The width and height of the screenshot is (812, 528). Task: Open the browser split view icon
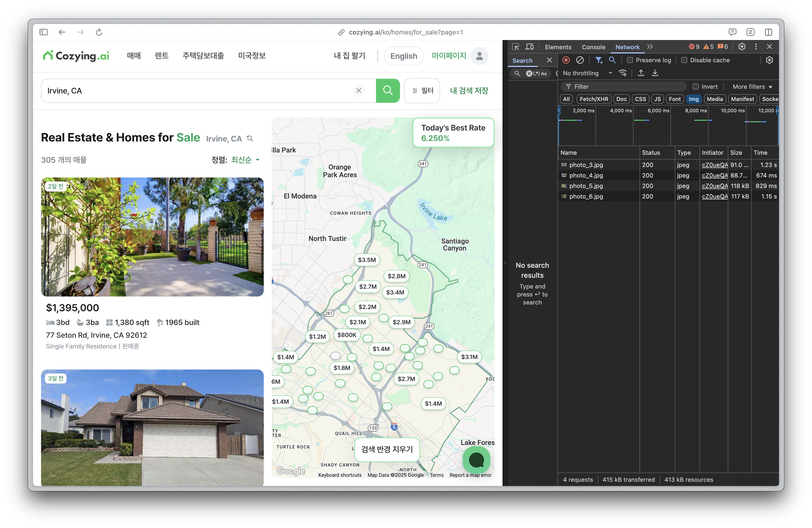[x=768, y=32]
